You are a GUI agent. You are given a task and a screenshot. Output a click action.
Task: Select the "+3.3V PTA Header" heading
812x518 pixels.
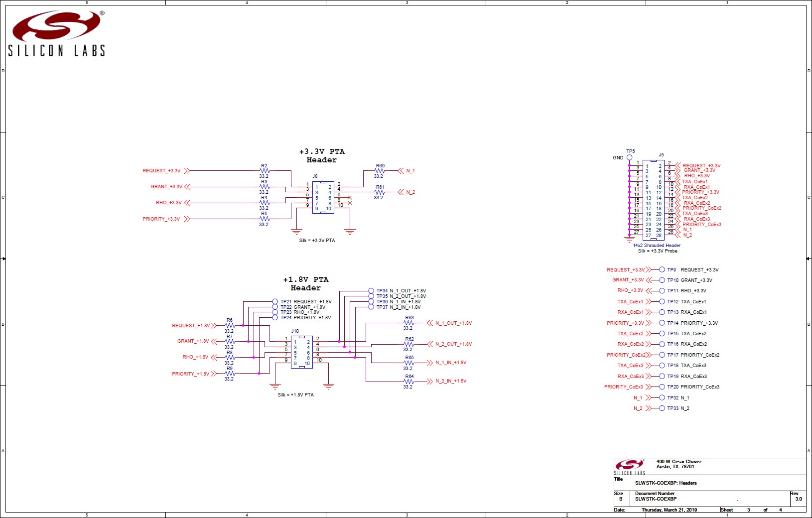click(x=321, y=156)
